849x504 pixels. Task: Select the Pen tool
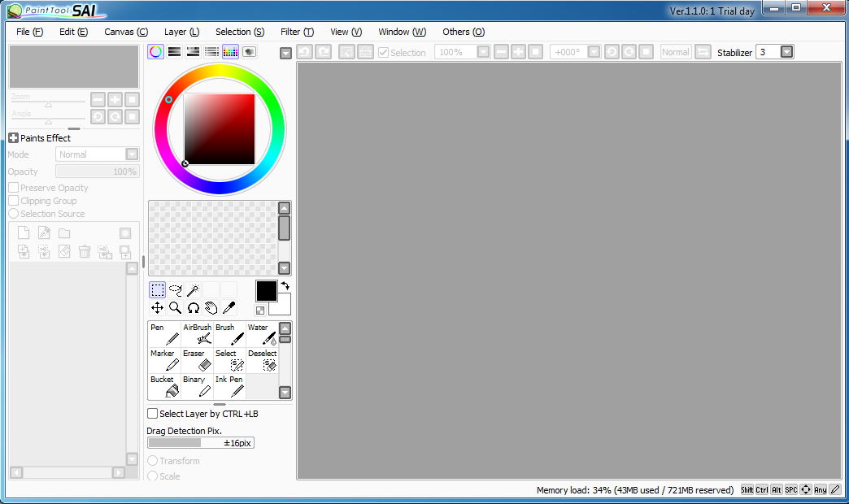(x=164, y=335)
